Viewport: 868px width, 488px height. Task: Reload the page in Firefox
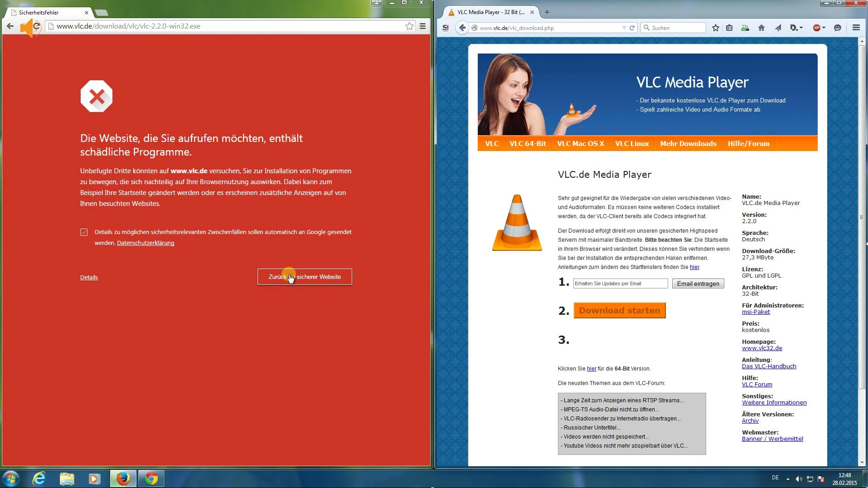pyautogui.click(x=632, y=28)
